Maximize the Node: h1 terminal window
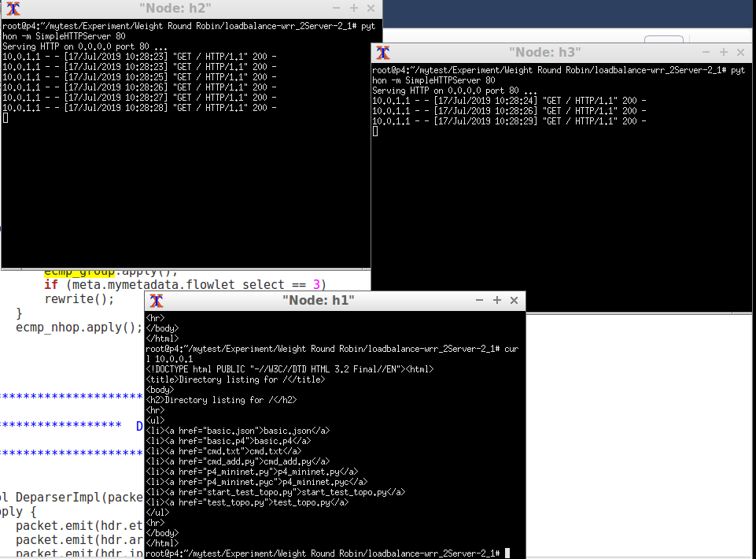 (x=496, y=301)
